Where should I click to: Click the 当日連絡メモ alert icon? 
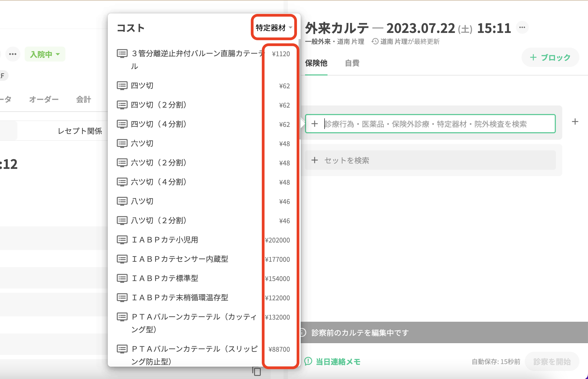pos(308,361)
